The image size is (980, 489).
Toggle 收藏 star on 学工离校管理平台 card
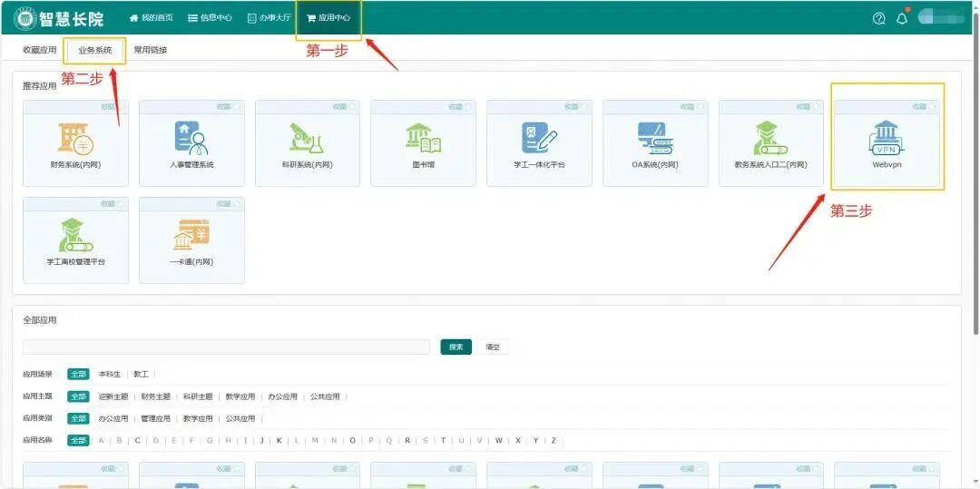coord(121,203)
